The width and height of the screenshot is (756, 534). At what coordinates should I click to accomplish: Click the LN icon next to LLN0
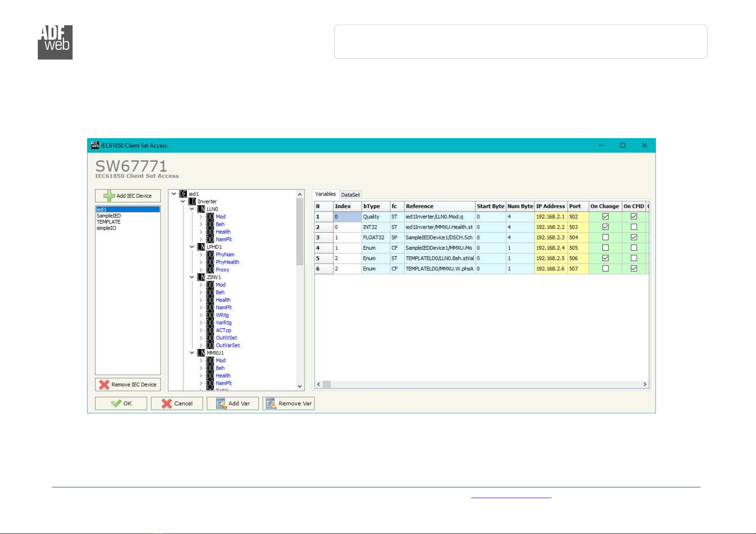coord(201,209)
